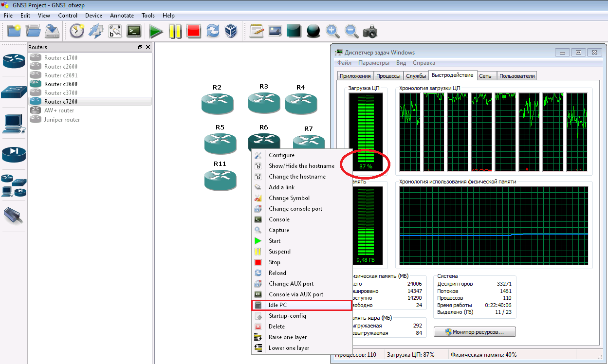Select the Add a link cable icon
Viewport: 608px width, 364px height.
pyautogui.click(x=14, y=216)
